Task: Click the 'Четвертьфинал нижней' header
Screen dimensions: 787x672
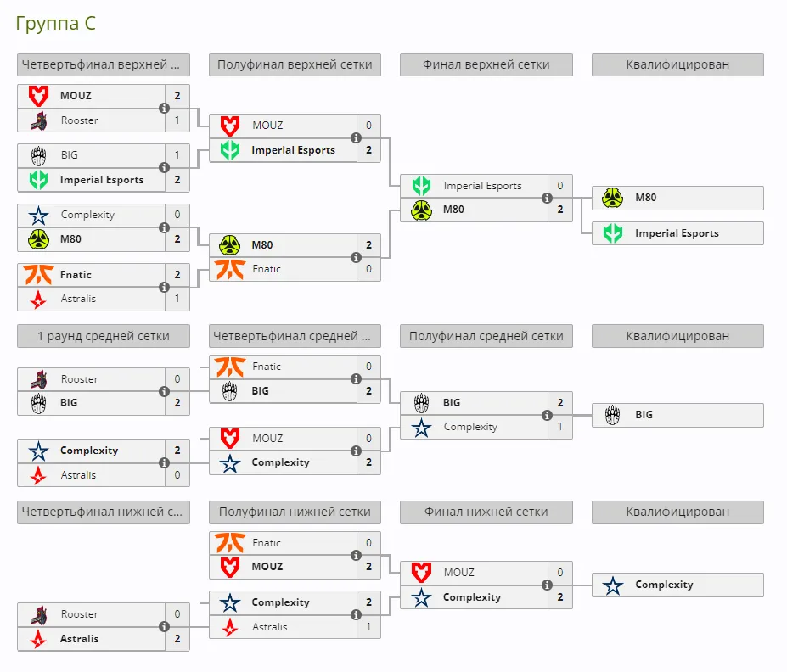Action: coord(104,512)
